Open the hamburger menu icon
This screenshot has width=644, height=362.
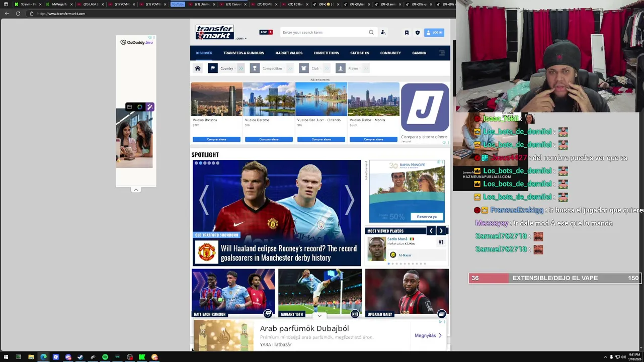pos(442,53)
